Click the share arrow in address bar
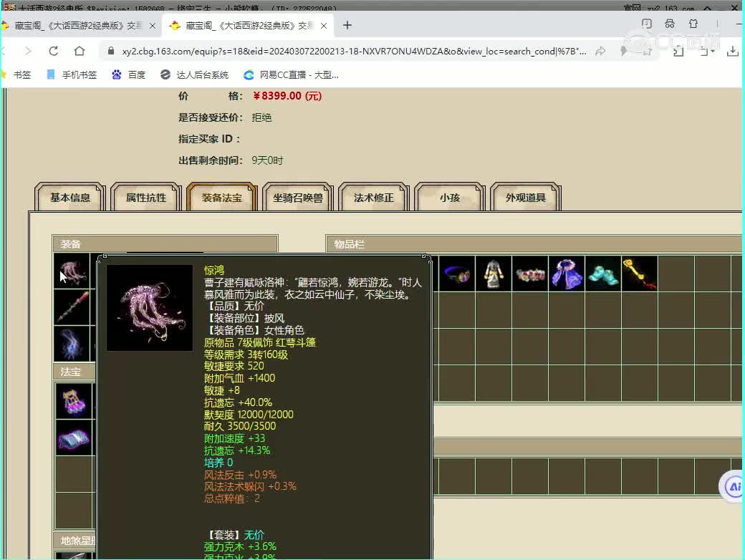 click(x=600, y=51)
